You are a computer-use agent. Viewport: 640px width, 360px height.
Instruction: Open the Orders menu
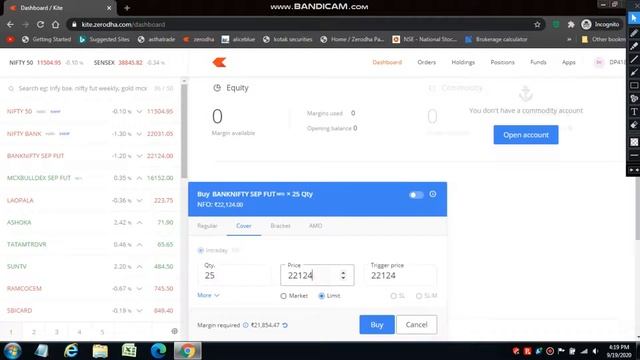click(x=427, y=62)
